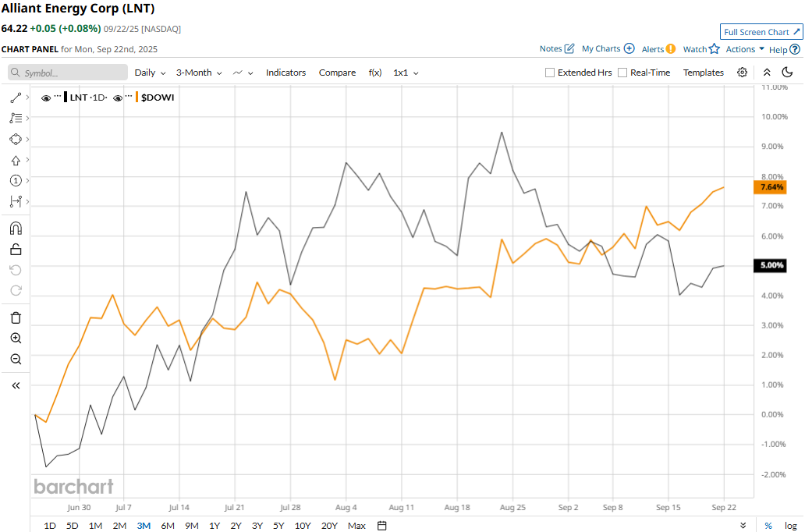Select the Max time range
The height and width of the screenshot is (532, 805).
[x=356, y=525]
